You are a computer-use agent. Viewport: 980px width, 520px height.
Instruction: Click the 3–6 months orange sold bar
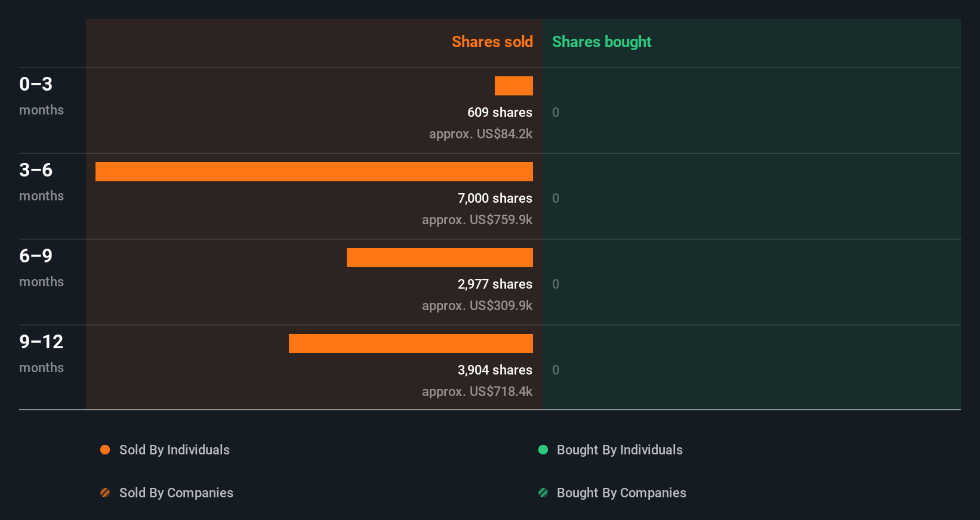pos(314,172)
